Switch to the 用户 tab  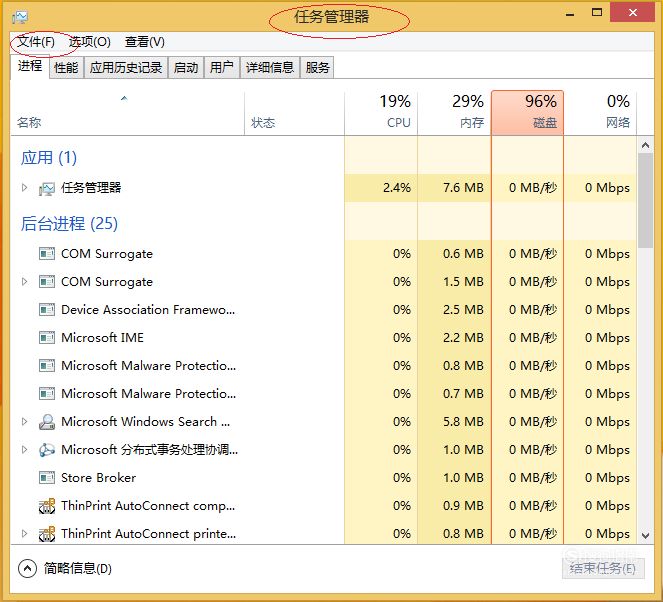(x=222, y=68)
